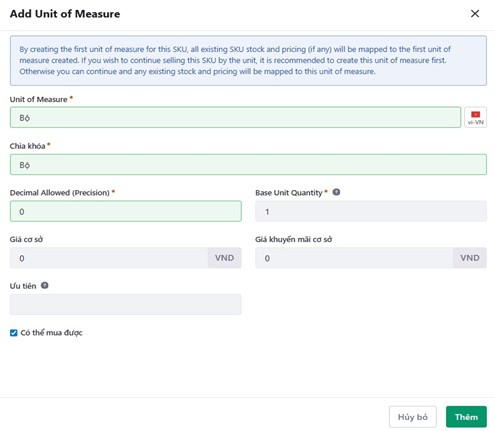The height and width of the screenshot is (431, 495).
Task: Select the Chìa khóa input field
Action: 248,164
